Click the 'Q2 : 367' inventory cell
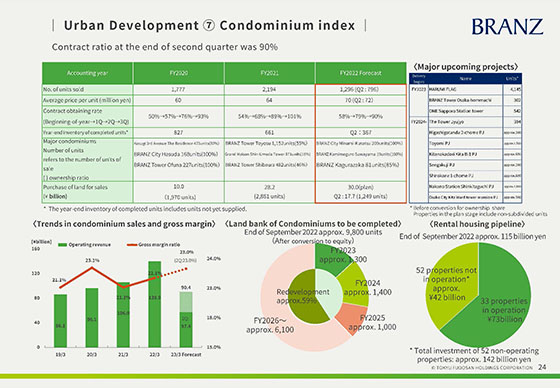Viewport: 560px width, 388px height. tap(361, 133)
